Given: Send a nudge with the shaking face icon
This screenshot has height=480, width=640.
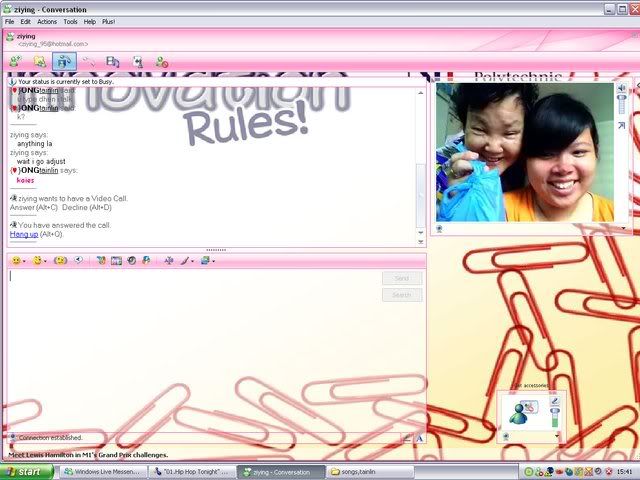Looking at the screenshot, I should [x=60, y=260].
